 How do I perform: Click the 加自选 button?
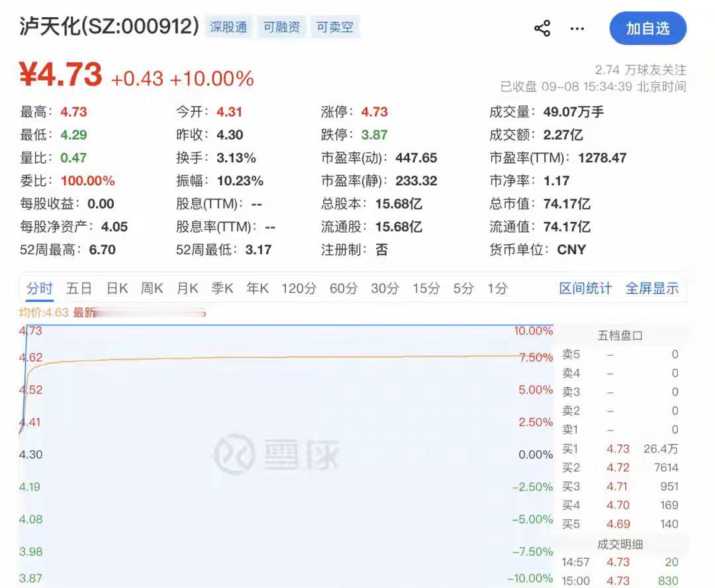click(647, 28)
